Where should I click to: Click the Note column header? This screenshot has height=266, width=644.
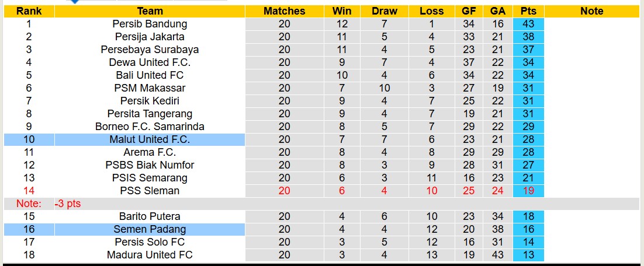(591, 11)
